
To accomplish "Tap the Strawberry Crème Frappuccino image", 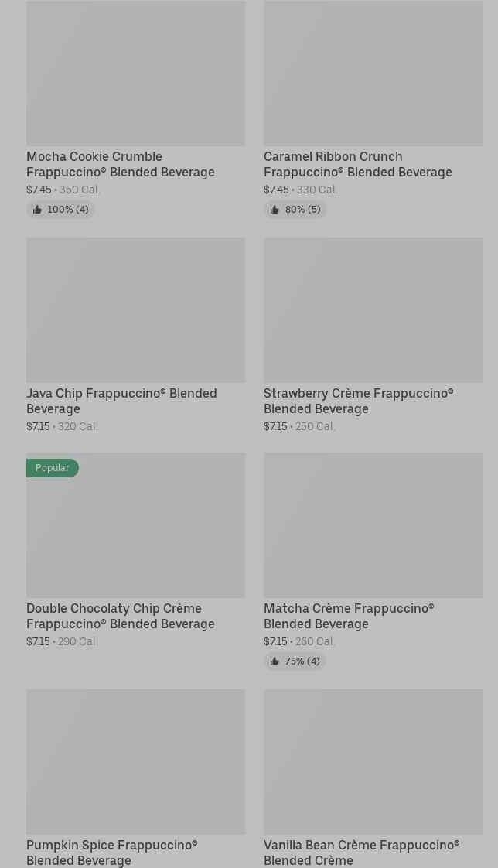I will (373, 309).
